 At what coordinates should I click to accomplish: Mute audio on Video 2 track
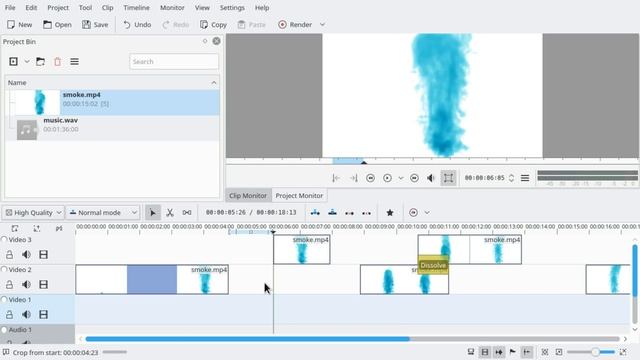pyautogui.click(x=27, y=284)
